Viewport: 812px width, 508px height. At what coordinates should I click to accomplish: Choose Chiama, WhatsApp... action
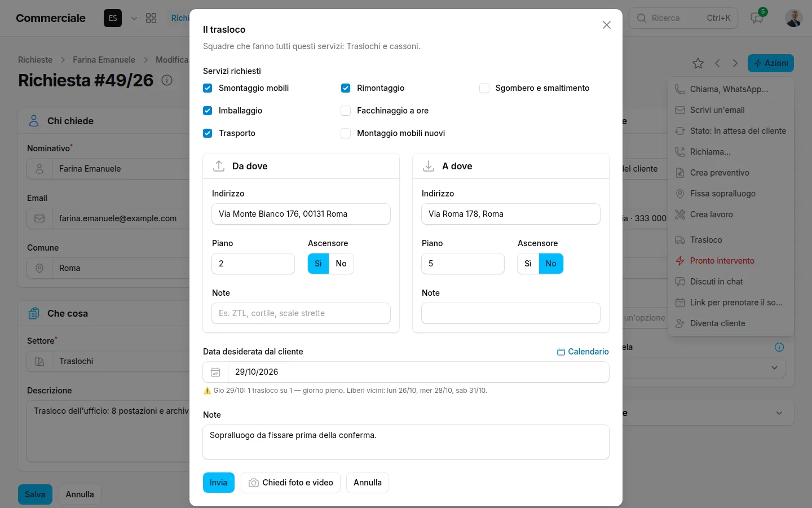[x=731, y=89]
